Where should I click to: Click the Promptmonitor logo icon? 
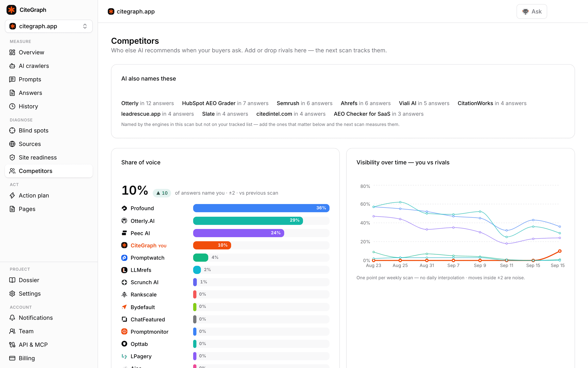(x=124, y=331)
